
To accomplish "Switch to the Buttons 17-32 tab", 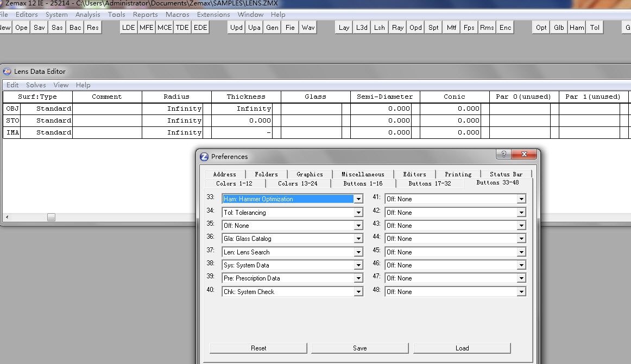I will pyautogui.click(x=430, y=183).
